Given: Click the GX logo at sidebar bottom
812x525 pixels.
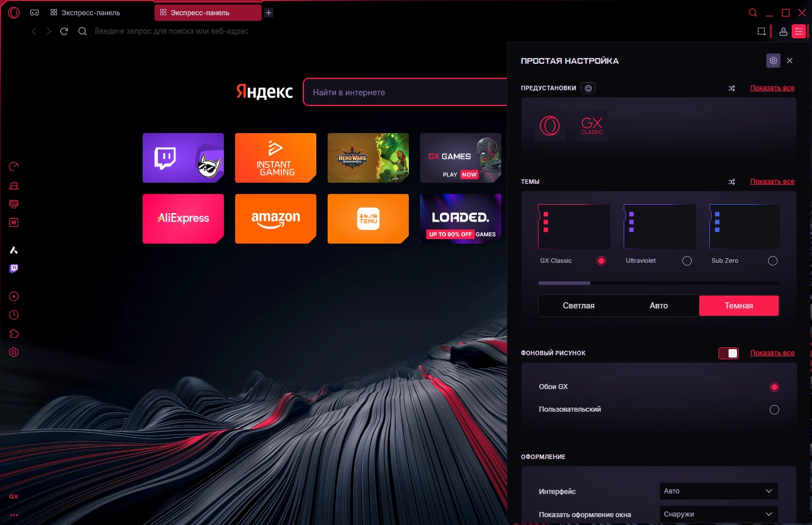Looking at the screenshot, I should point(14,497).
